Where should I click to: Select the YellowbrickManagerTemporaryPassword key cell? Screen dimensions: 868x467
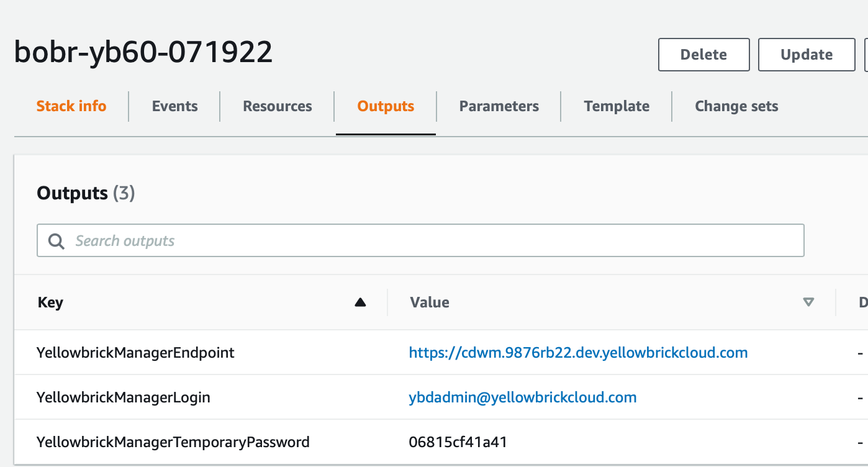coord(173,442)
